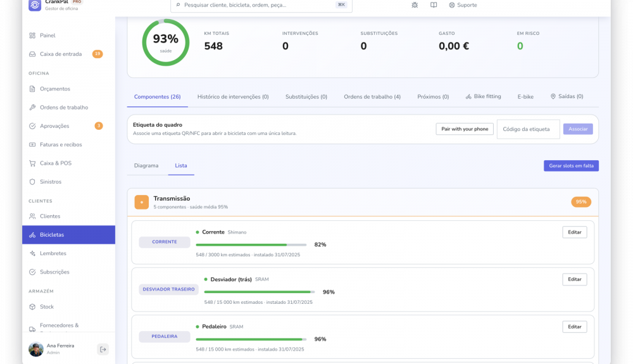Open the Saídas (0) tab

click(x=567, y=96)
